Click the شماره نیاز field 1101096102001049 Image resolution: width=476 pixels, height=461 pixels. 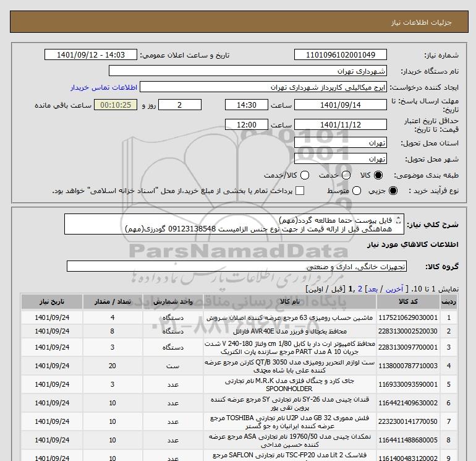coord(340,54)
